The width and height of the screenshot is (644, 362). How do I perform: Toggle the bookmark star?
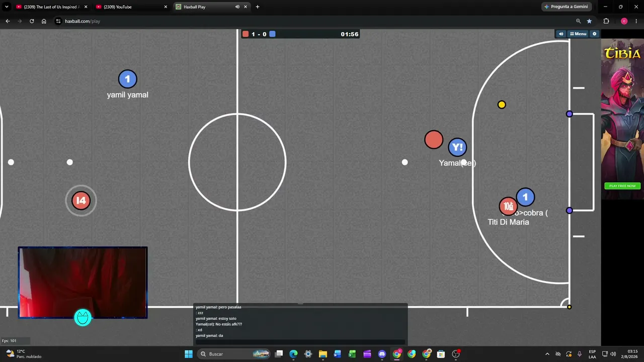[x=589, y=21]
